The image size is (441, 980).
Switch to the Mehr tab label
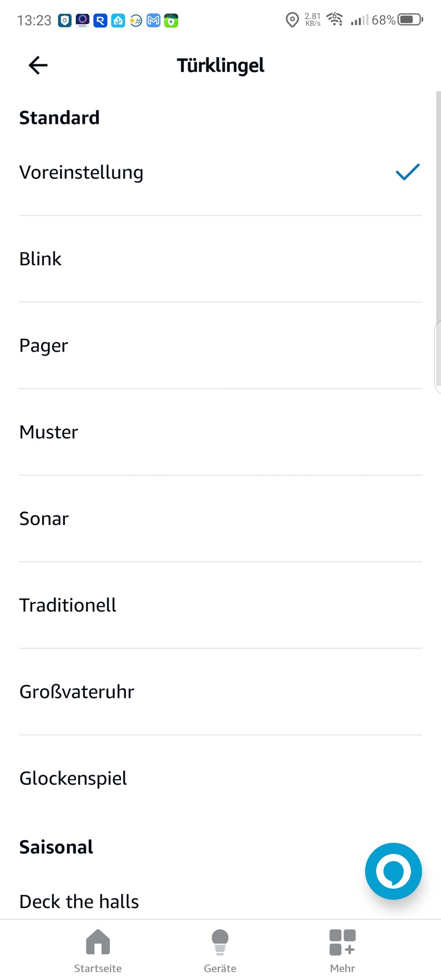342,968
